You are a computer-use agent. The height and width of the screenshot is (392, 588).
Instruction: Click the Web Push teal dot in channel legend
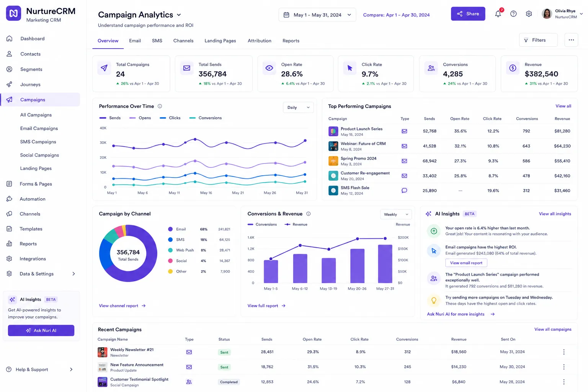coord(170,250)
